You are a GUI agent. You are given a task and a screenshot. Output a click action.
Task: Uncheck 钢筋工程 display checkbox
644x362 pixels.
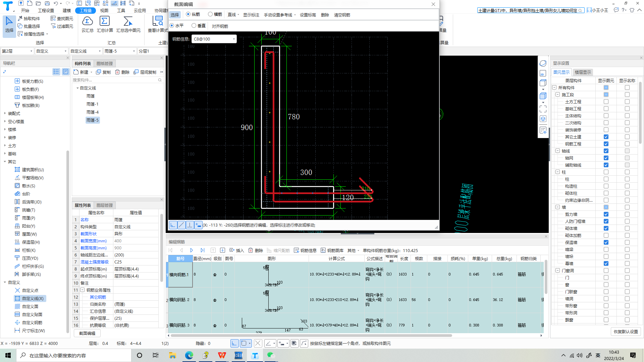click(606, 144)
